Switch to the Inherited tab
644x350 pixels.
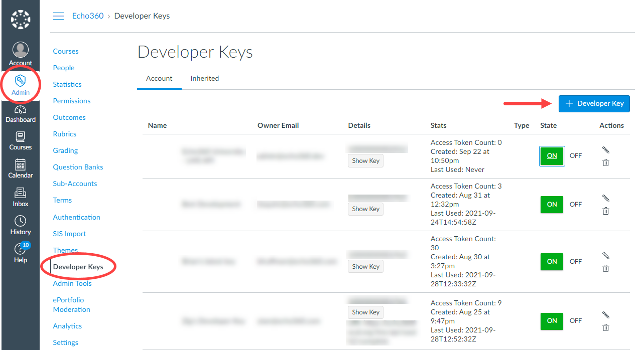click(204, 79)
